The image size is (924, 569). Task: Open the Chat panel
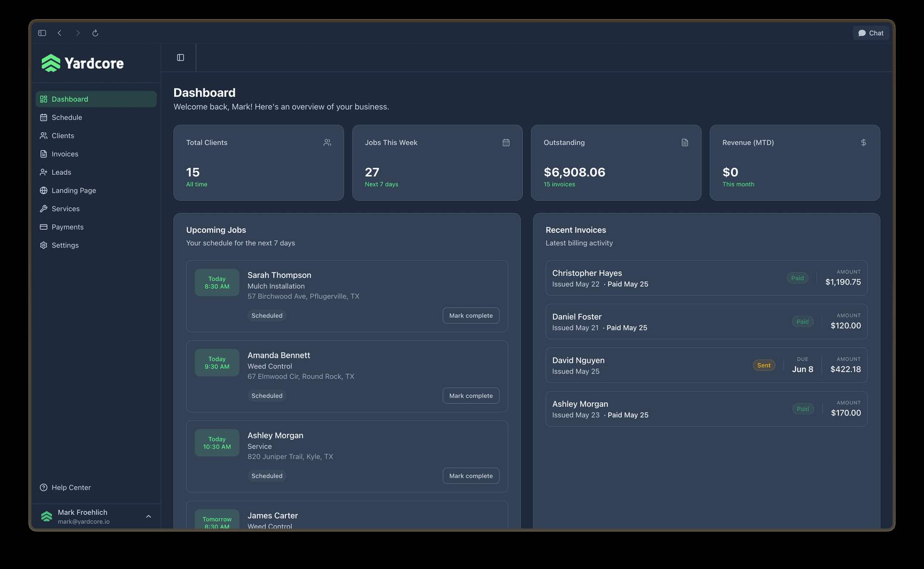pos(871,33)
